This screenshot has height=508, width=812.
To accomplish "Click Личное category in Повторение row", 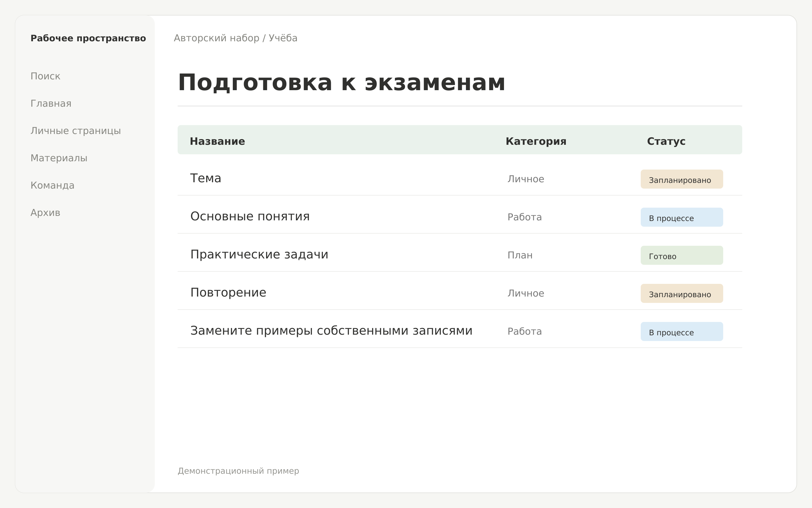I will tap(526, 293).
